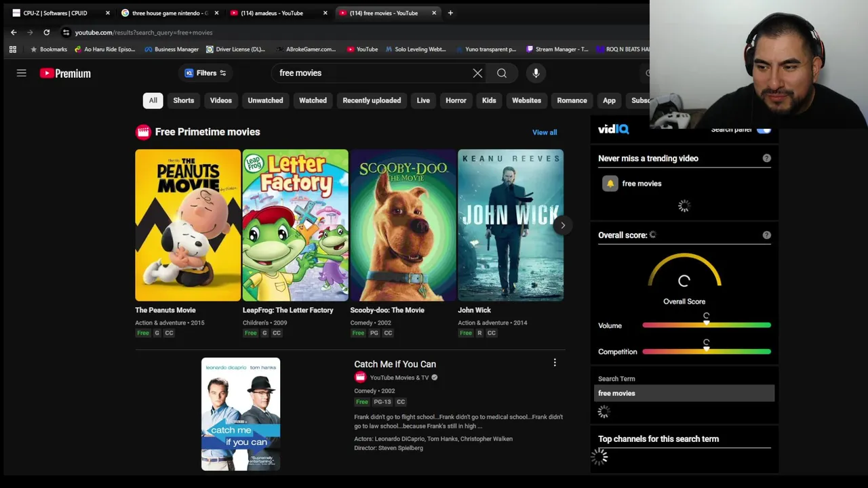
Task: Click help icon beside Overall score
Action: (767, 235)
